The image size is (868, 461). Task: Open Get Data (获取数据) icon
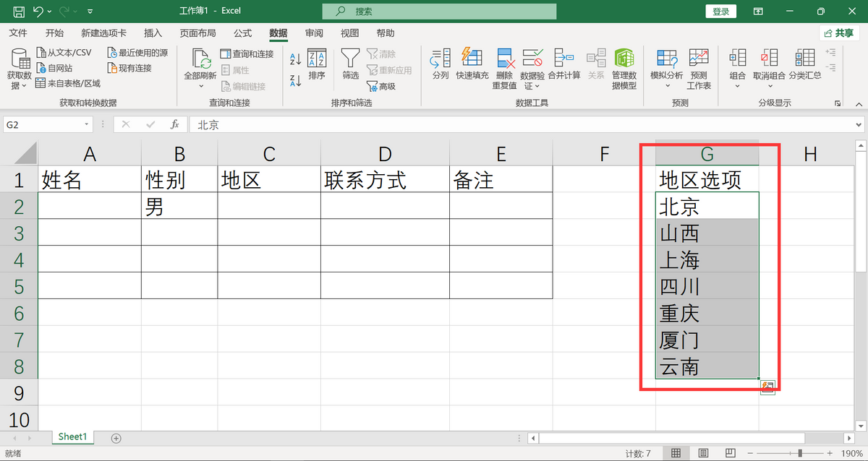coord(20,59)
